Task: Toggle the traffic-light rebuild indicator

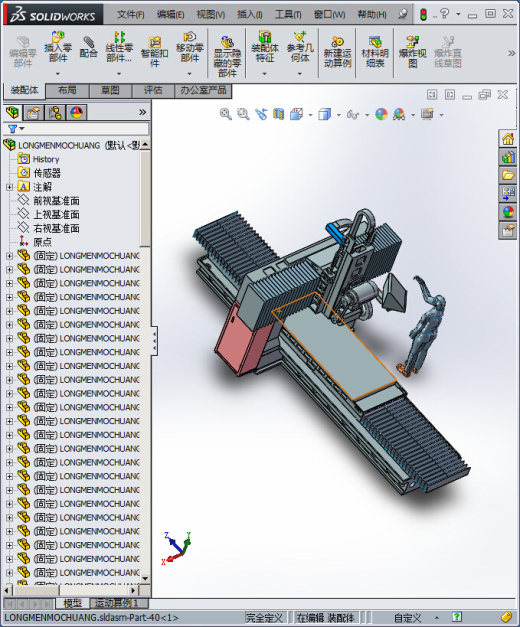Action: click(x=423, y=14)
